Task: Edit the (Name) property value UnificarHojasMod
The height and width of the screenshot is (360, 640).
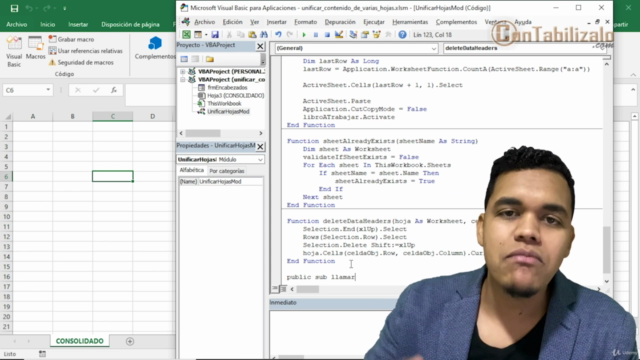Action: pyautogui.click(x=231, y=182)
